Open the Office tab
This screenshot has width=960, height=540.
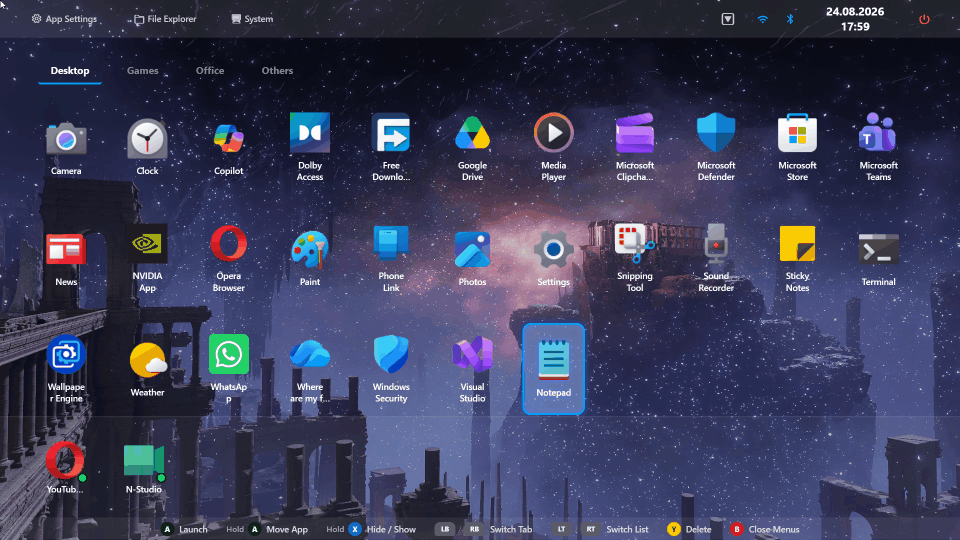tap(210, 70)
